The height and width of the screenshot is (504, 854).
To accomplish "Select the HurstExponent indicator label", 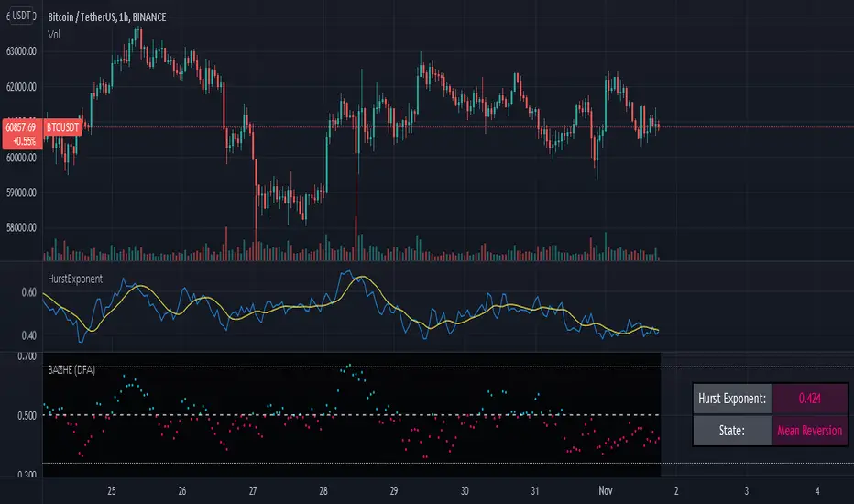I will tap(75, 279).
